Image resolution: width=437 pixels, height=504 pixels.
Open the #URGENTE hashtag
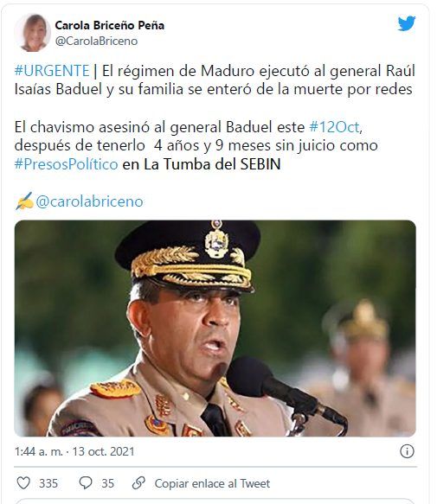[52, 71]
